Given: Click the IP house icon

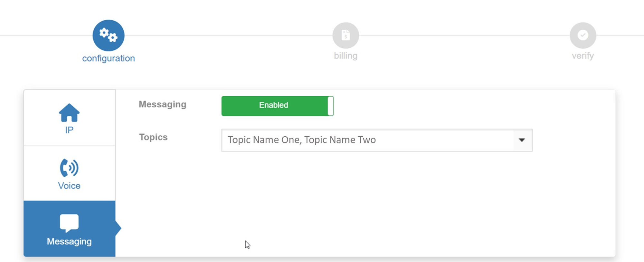Looking at the screenshot, I should [x=69, y=113].
